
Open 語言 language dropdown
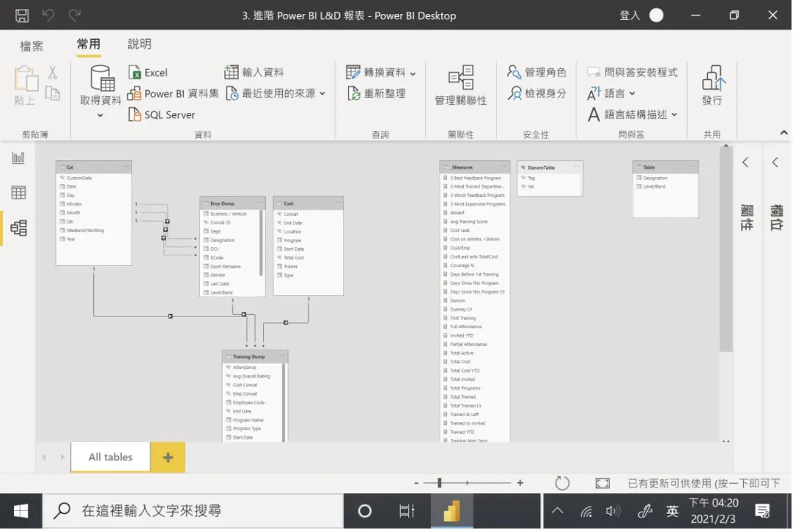point(632,94)
